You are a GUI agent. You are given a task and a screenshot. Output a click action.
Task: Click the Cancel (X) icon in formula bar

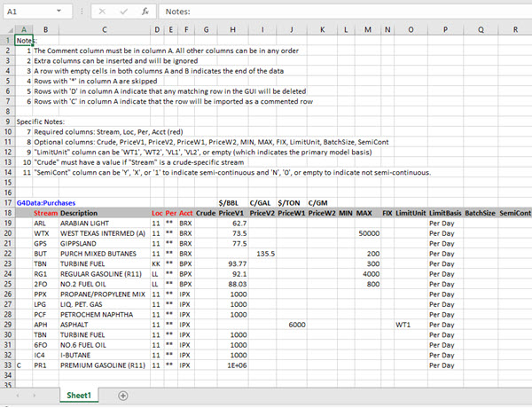[x=102, y=12]
